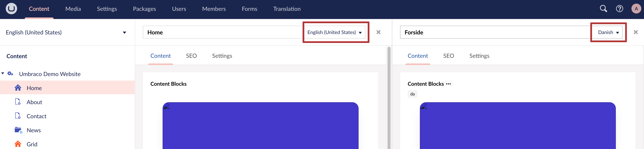
Task: Click the blue house icon for Home
Action: 18,88
